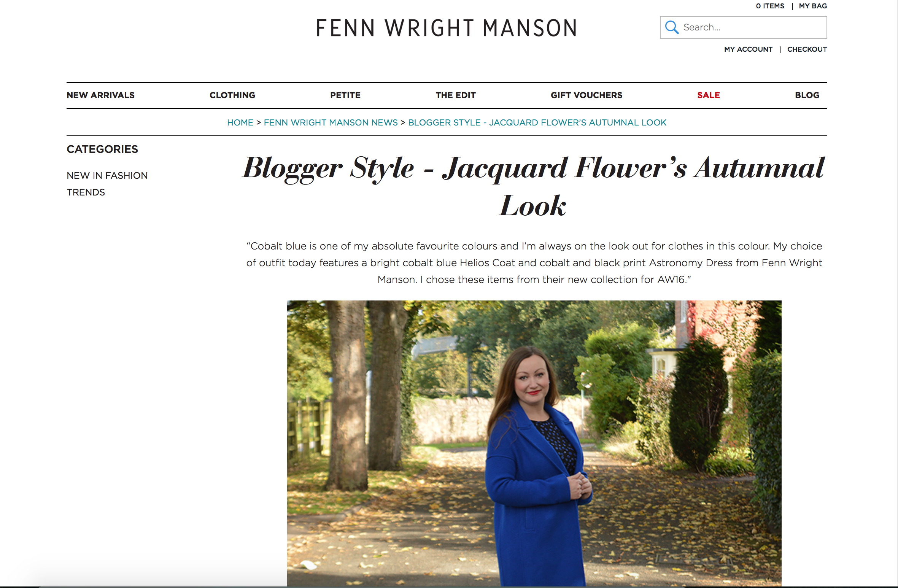Select Trends category link
This screenshot has width=898, height=588.
pyautogui.click(x=86, y=192)
